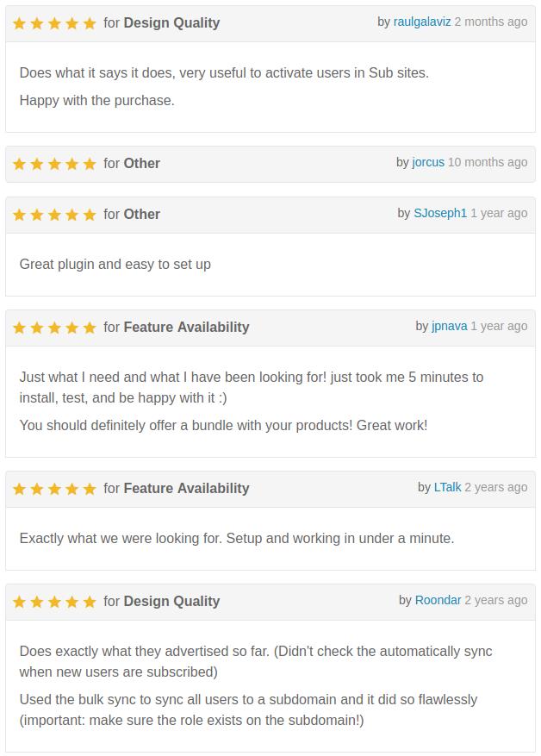
Task: Select jorcus review header for Other
Action: tap(270, 164)
